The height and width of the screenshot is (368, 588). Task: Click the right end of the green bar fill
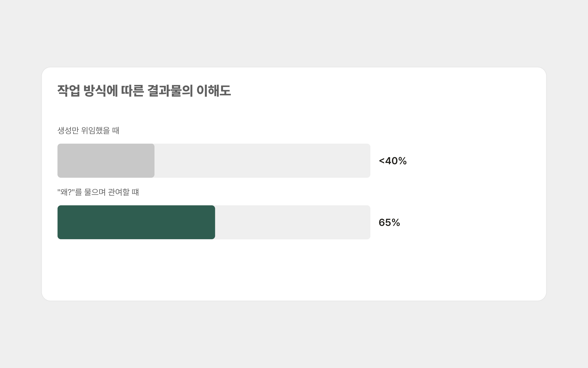click(x=214, y=222)
